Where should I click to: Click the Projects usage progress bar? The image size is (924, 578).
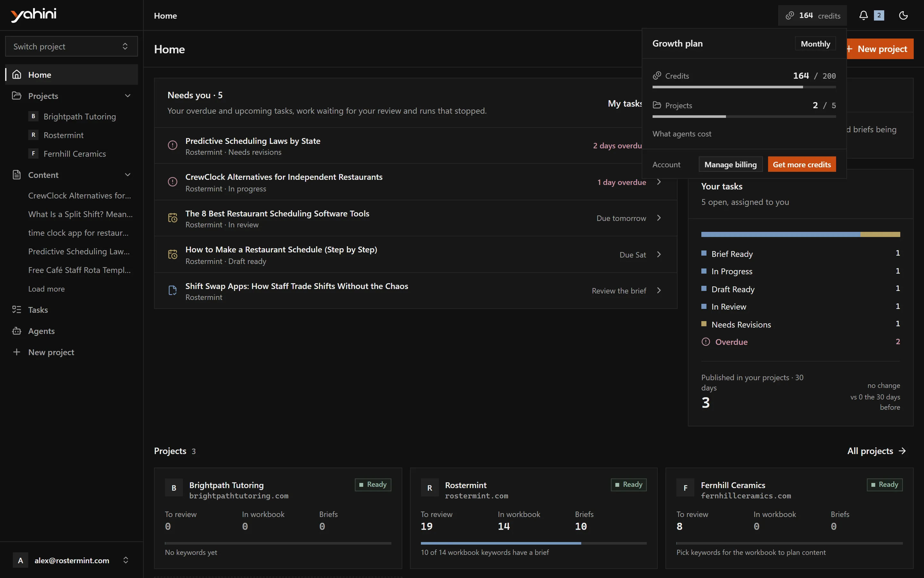click(744, 117)
